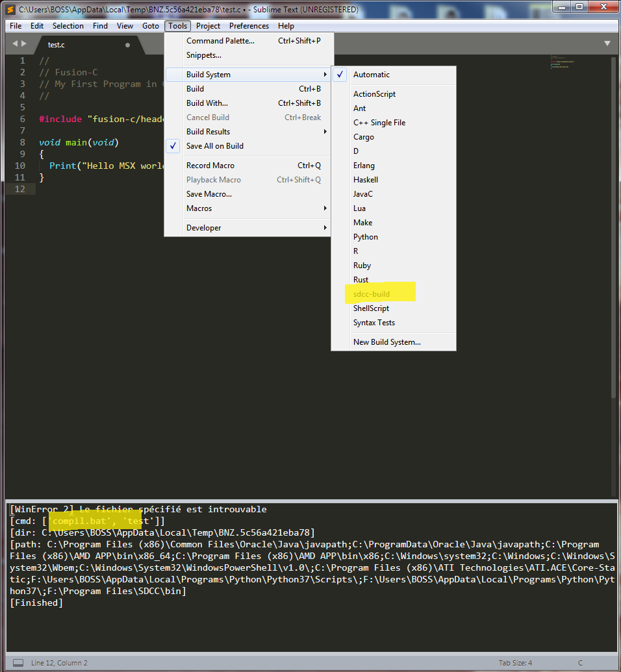Image resolution: width=621 pixels, height=672 pixels.
Task: Open Command Palette from Tools menu
Action: tap(248, 41)
